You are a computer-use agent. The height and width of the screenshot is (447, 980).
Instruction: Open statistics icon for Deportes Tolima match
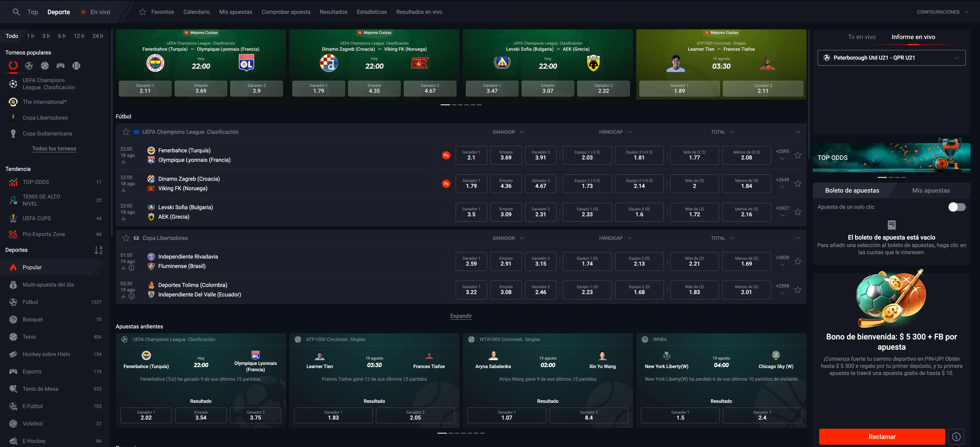tap(124, 296)
